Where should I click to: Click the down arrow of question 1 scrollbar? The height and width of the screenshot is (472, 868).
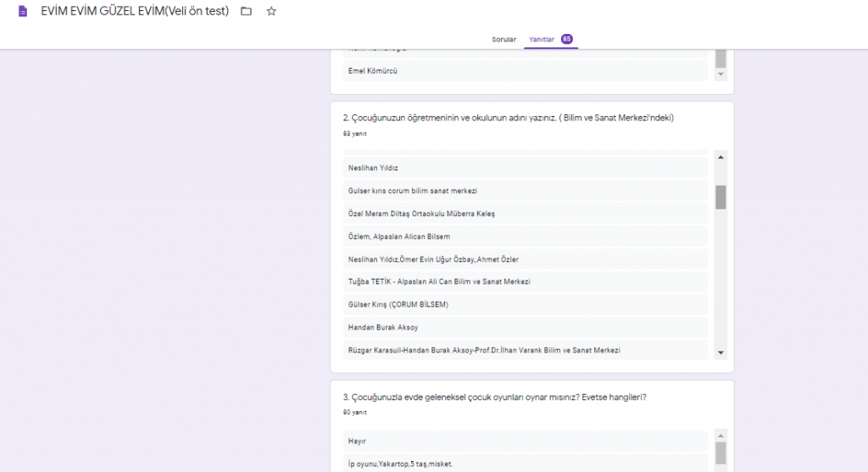click(721, 75)
